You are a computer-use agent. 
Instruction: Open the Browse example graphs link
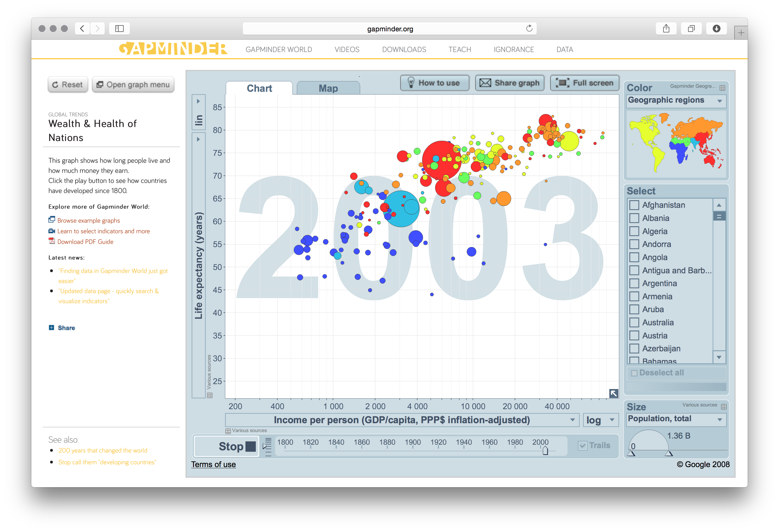pos(88,220)
